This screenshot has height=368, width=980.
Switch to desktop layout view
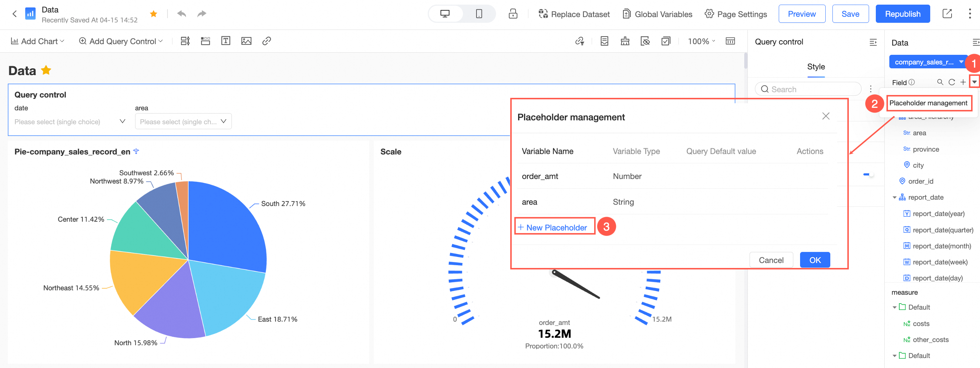click(x=445, y=14)
